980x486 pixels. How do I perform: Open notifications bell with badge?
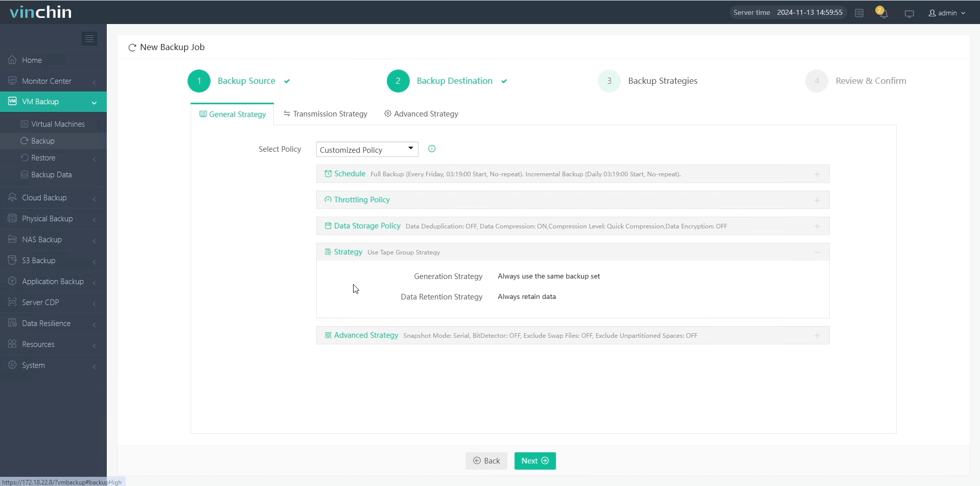pos(882,13)
